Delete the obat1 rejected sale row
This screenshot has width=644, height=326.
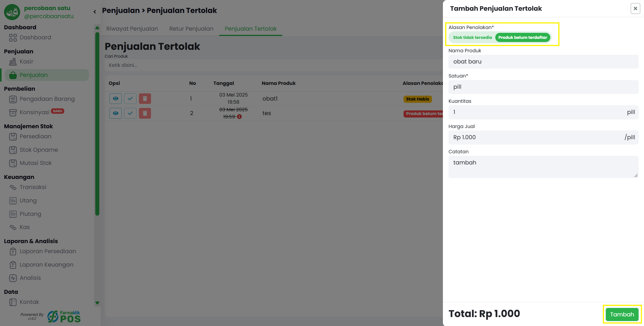pyautogui.click(x=145, y=99)
